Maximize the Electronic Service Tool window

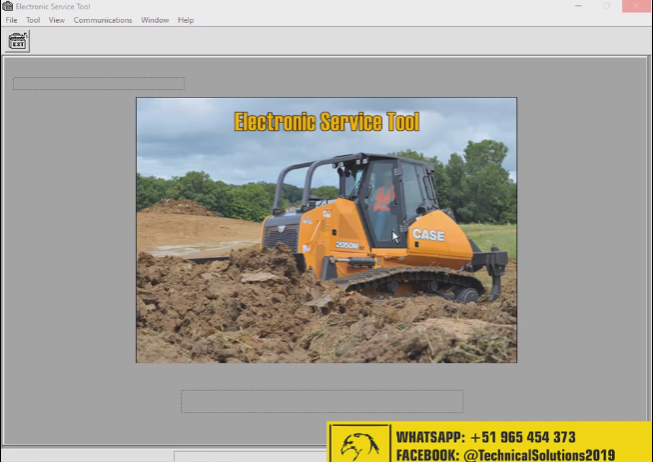pyautogui.click(x=606, y=6)
